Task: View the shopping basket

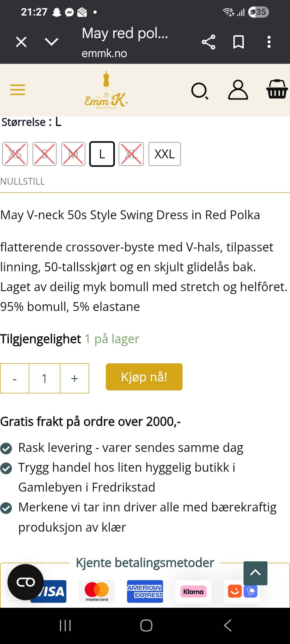Action: point(277,90)
